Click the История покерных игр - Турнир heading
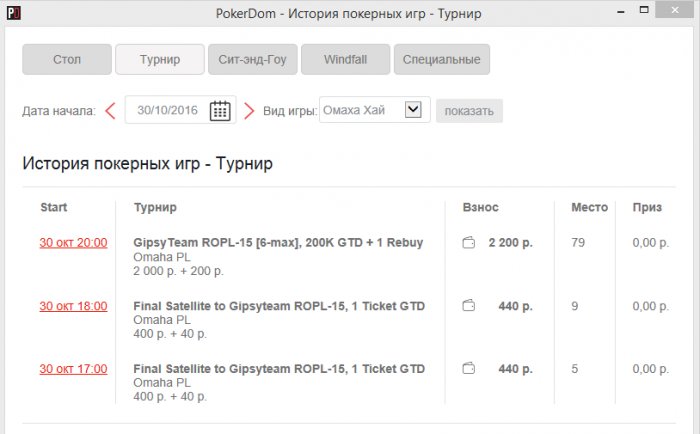The height and width of the screenshot is (434, 700). coord(147,163)
